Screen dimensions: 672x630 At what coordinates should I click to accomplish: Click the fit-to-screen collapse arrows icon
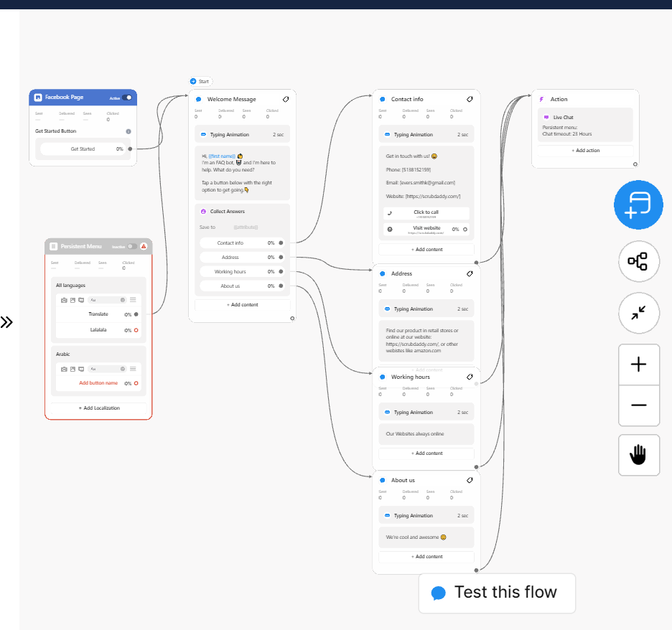[638, 313]
